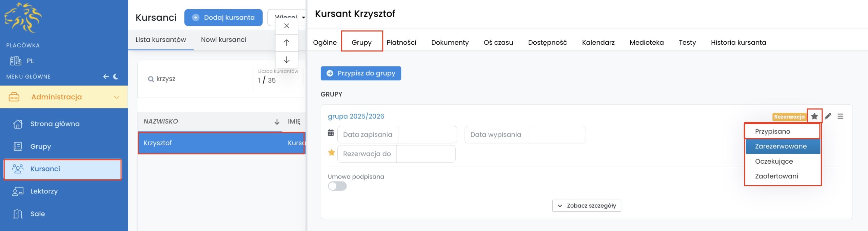Click the up arrow previous student icon
Screen dimensions: 868x231
click(x=287, y=43)
